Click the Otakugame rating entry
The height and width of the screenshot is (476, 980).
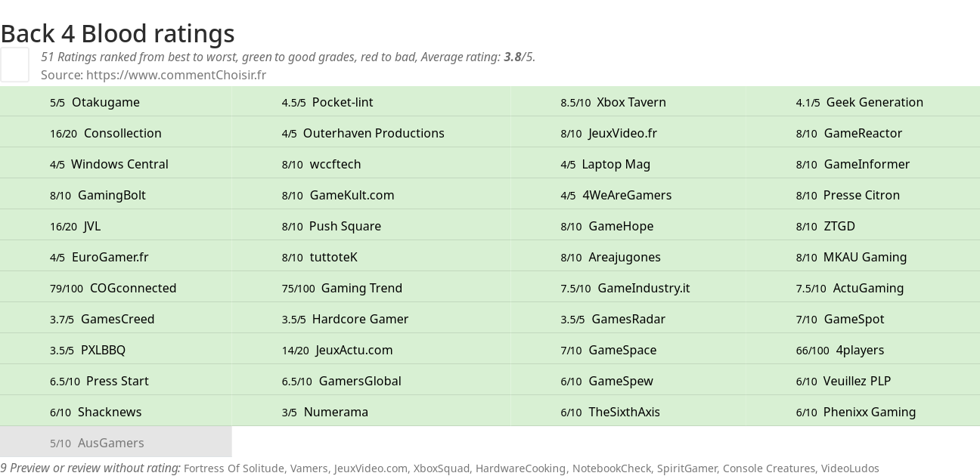[116, 102]
